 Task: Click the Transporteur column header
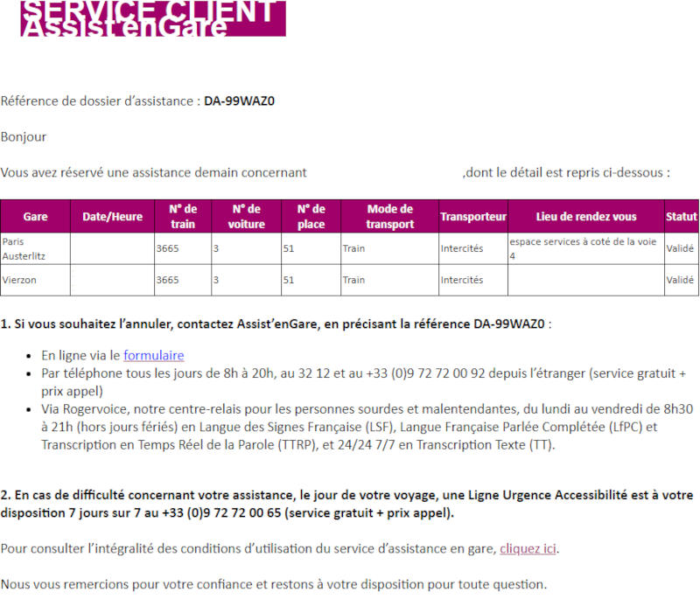coord(473,217)
